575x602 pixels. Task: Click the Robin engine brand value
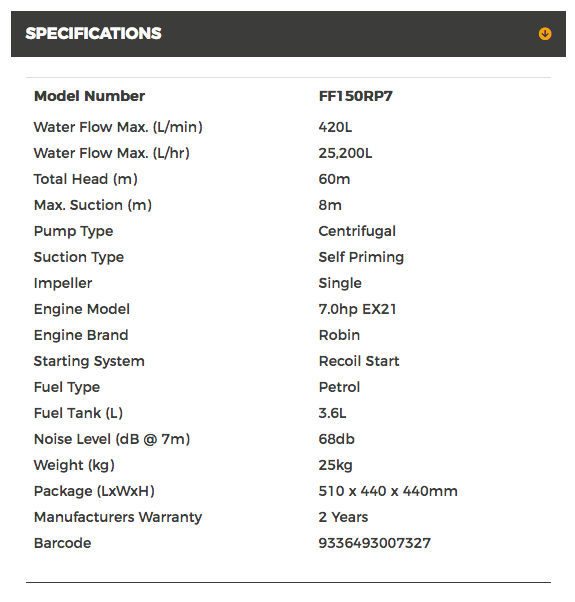(x=339, y=335)
